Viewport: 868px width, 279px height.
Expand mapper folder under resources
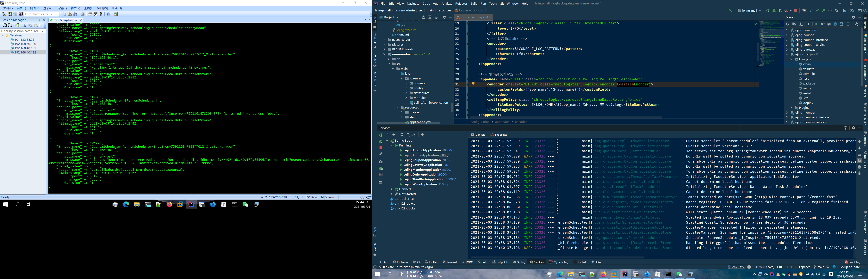pyautogui.click(x=402, y=113)
